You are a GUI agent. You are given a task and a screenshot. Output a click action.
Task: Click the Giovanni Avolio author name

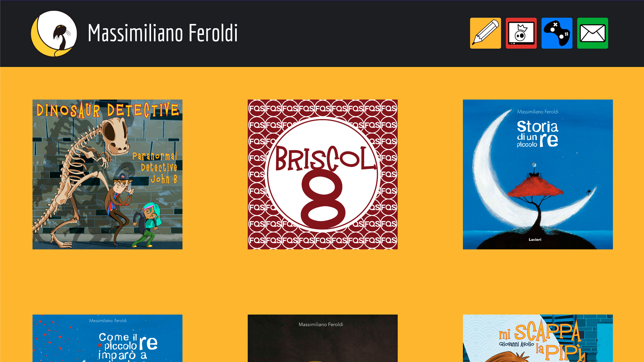pyautogui.click(x=516, y=344)
